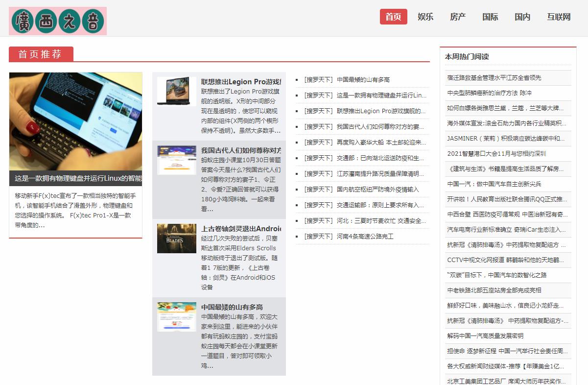The width and height of the screenshot is (588, 385).
Task: Open 开讲啦！人民教育出版社联合腾讯QQ link
Action: click(508, 199)
